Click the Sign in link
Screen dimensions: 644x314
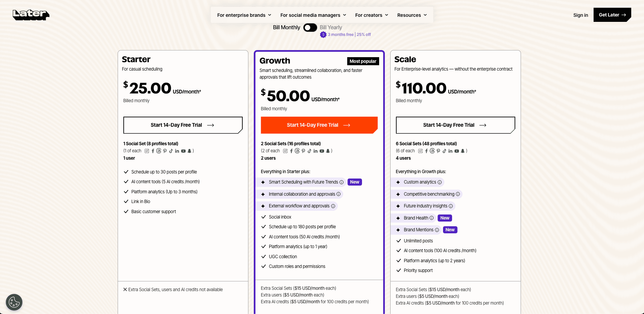click(x=580, y=15)
